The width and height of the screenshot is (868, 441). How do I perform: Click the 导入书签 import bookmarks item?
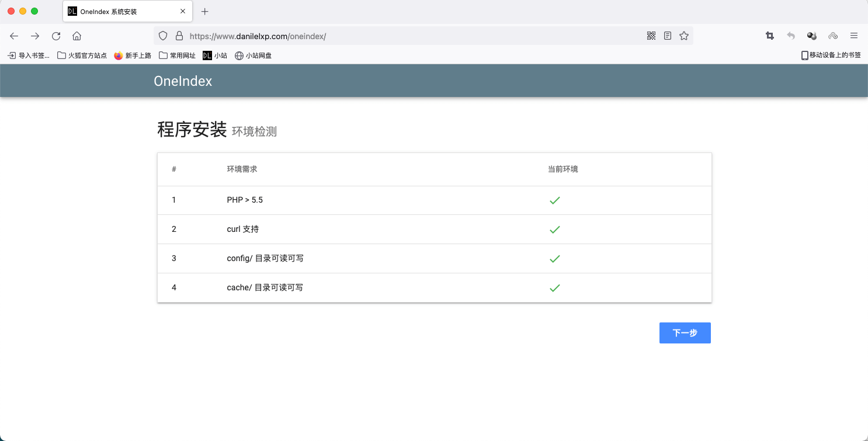pos(29,55)
